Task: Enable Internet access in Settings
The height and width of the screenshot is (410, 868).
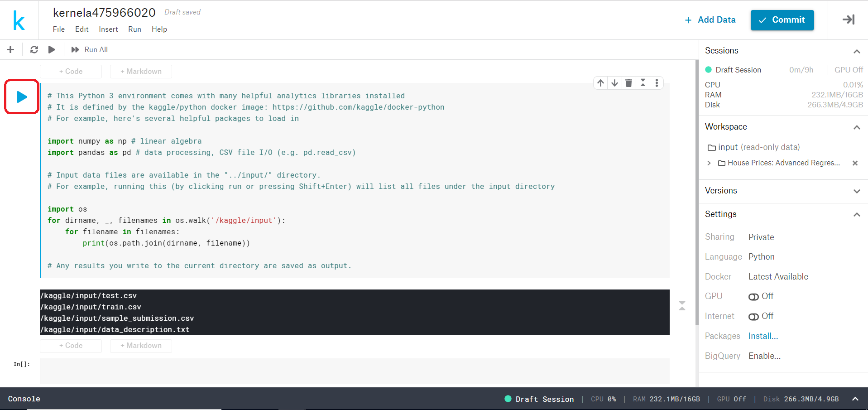Action: click(753, 316)
